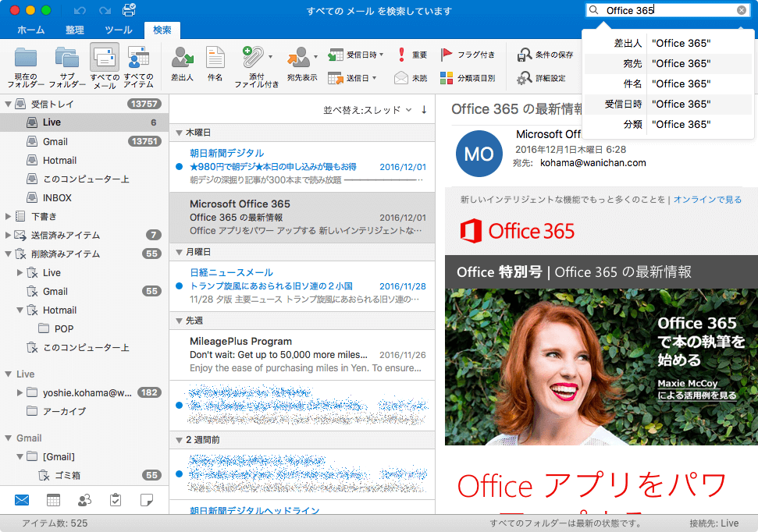Filter by 分類項目別
Viewport: 758px width, 532px height.
pyautogui.click(x=468, y=78)
